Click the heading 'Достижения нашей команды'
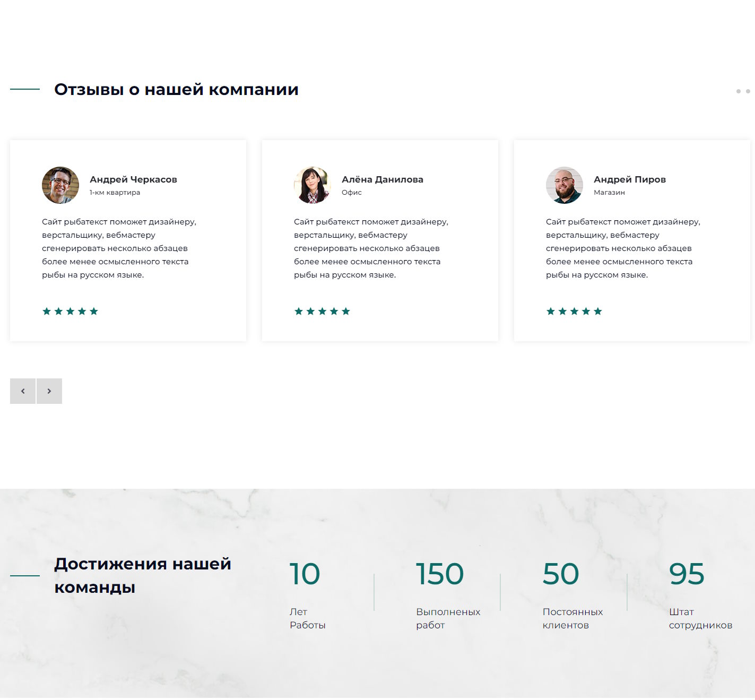 tap(143, 575)
